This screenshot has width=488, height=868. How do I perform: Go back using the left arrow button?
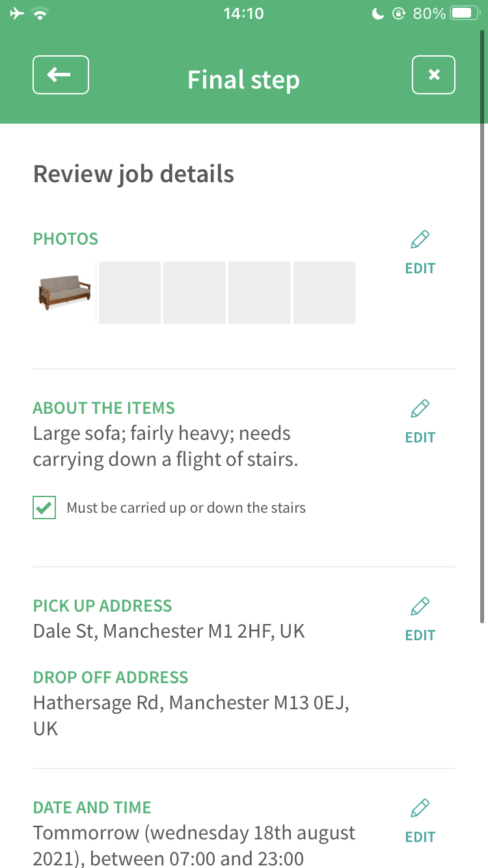point(61,75)
